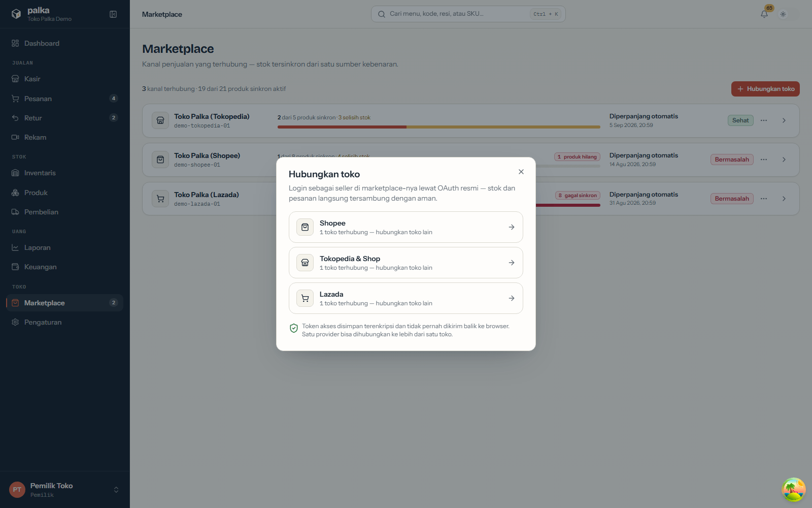Click the PT avatar circle

tap(17, 490)
